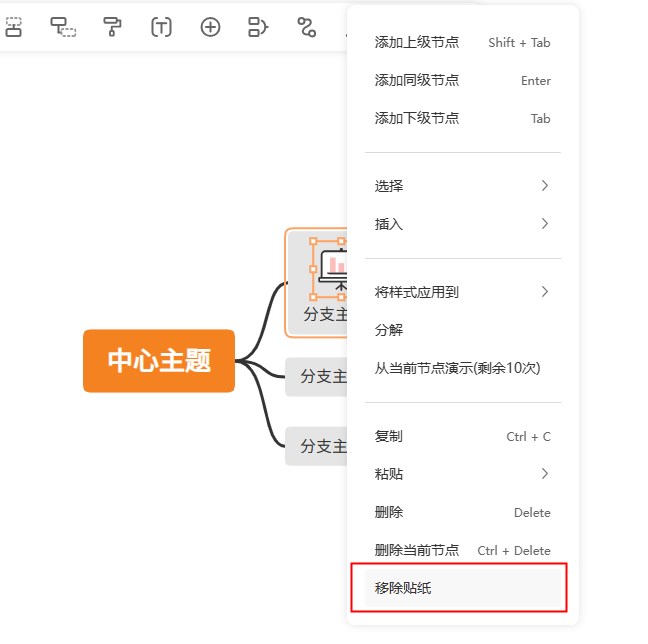Click the circled plus insert icon

point(210,27)
